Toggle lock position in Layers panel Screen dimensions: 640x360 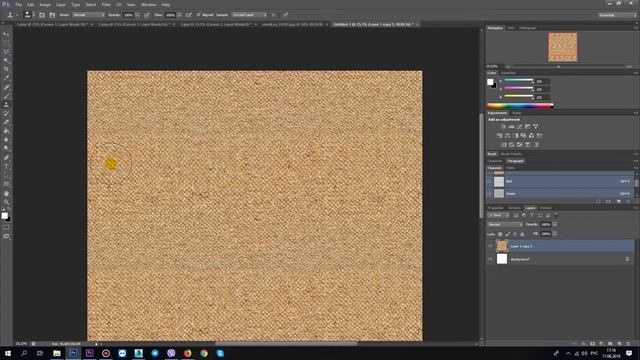515,234
